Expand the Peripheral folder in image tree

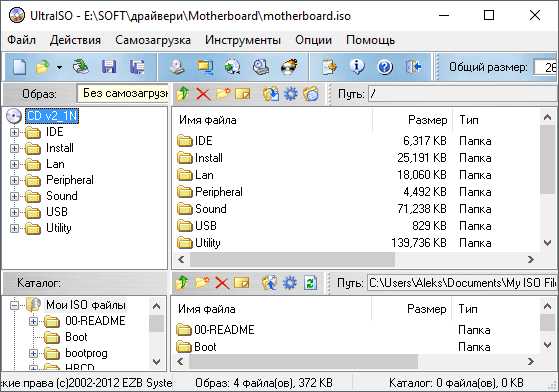(14, 180)
